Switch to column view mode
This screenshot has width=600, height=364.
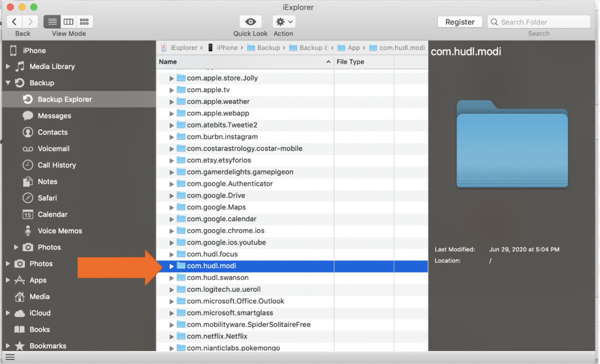(68, 21)
